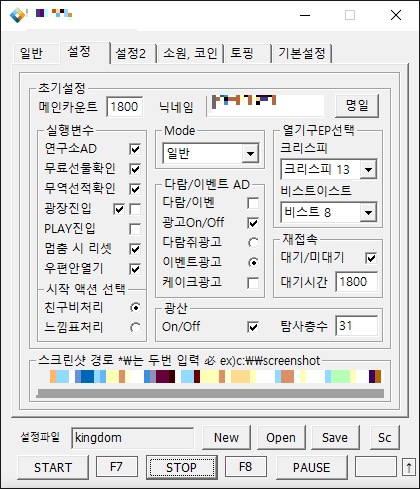The height and width of the screenshot is (489, 420).
Task: Click the New button
Action: 226,437
